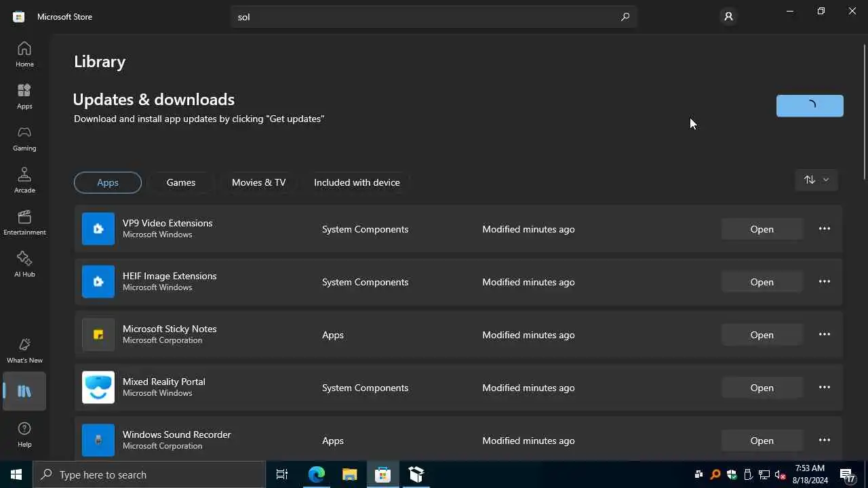868x488 pixels.
Task: Open the AI Hub section
Action: [x=24, y=264]
